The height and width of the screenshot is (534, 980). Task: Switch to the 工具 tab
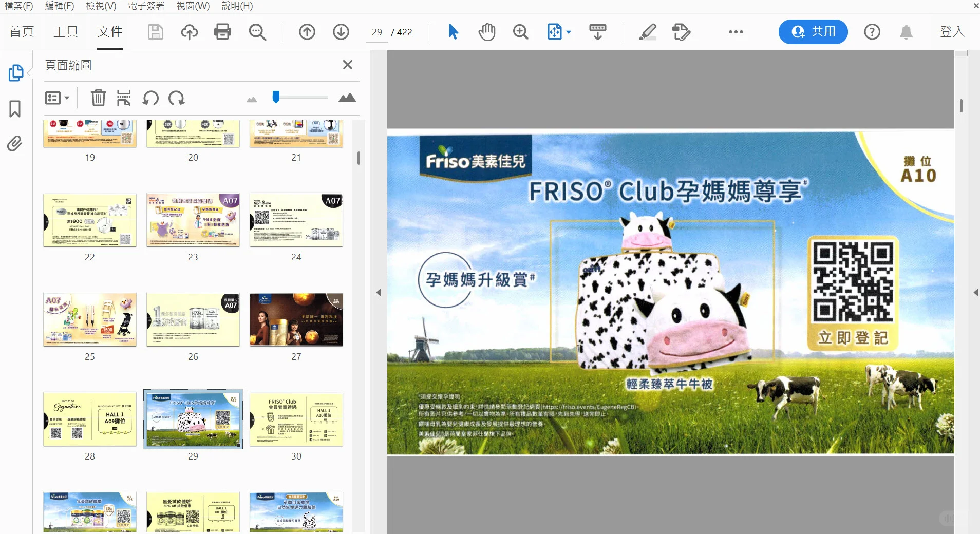66,32
